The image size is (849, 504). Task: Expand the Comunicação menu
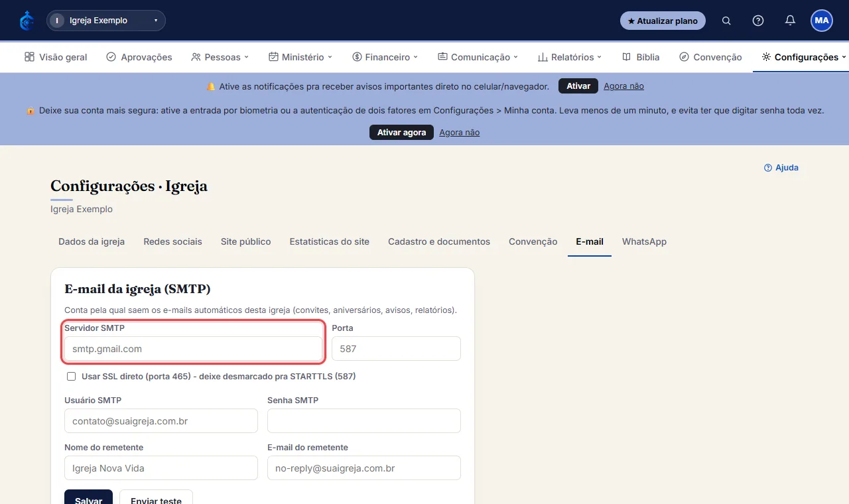tap(478, 57)
